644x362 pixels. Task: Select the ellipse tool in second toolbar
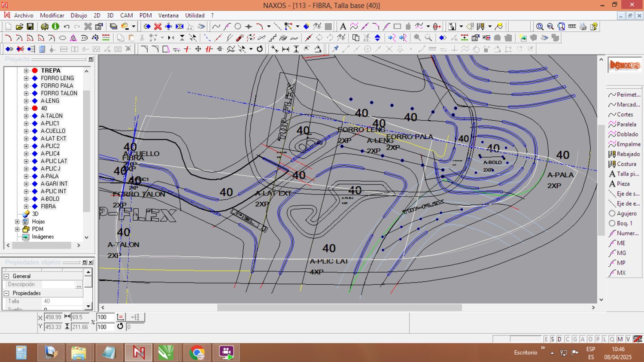tap(62, 38)
